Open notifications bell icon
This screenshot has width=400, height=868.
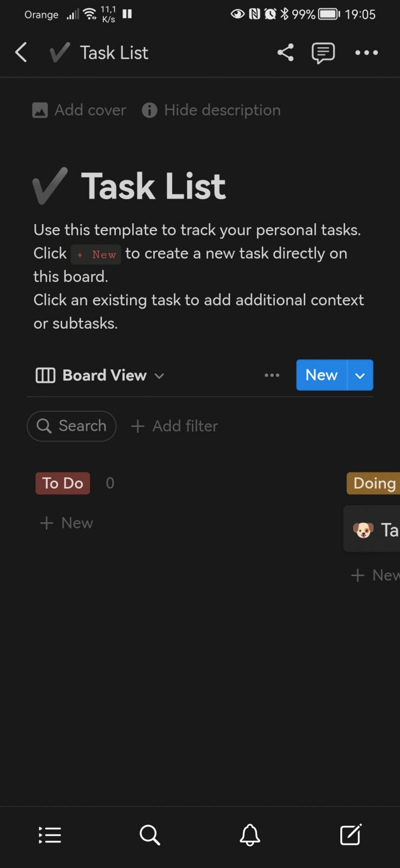250,835
